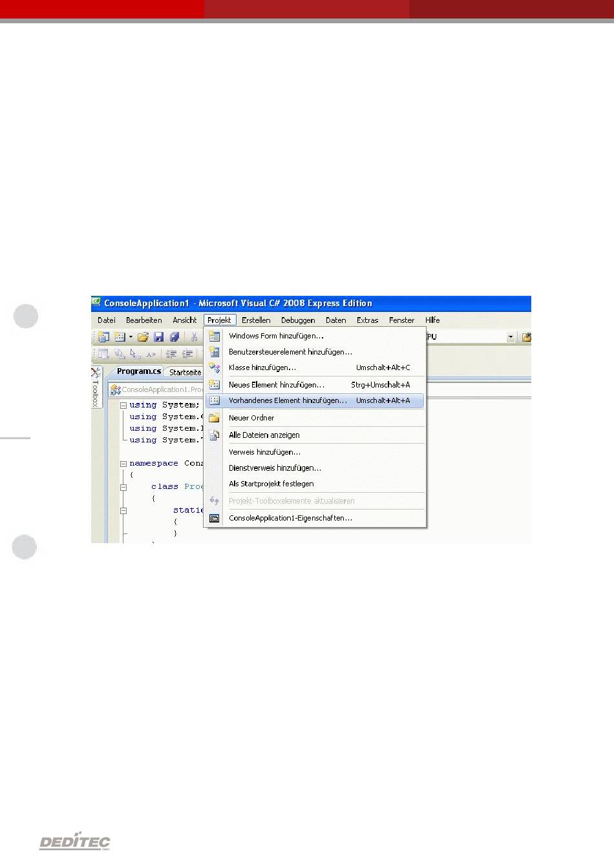This screenshot has height=868, width=614.
Task: Open the Debuggen menu
Action: coord(298,320)
